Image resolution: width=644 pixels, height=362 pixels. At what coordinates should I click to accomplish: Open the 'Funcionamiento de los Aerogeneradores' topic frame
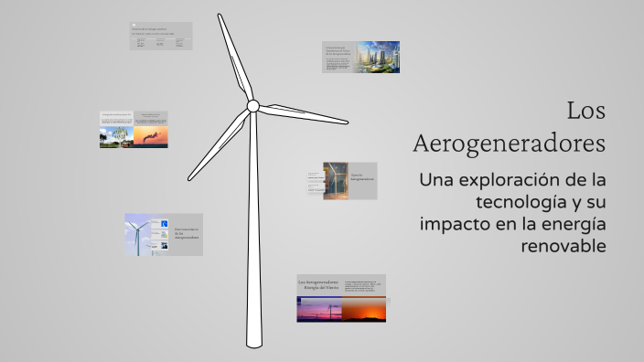point(164,235)
